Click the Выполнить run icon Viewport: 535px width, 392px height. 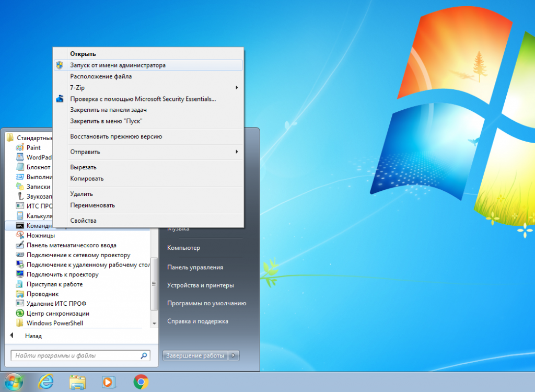tap(20, 177)
